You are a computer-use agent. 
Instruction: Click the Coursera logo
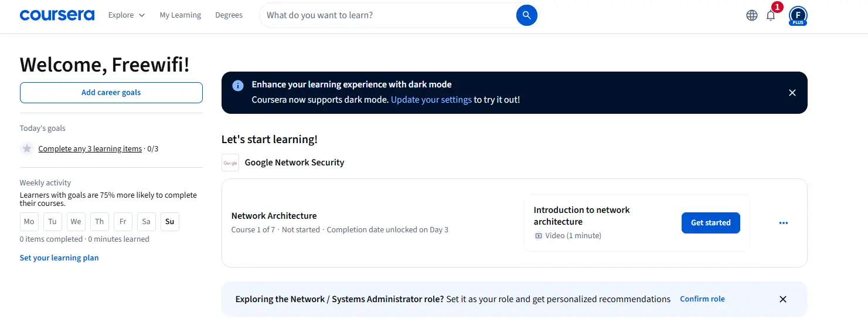click(x=57, y=15)
